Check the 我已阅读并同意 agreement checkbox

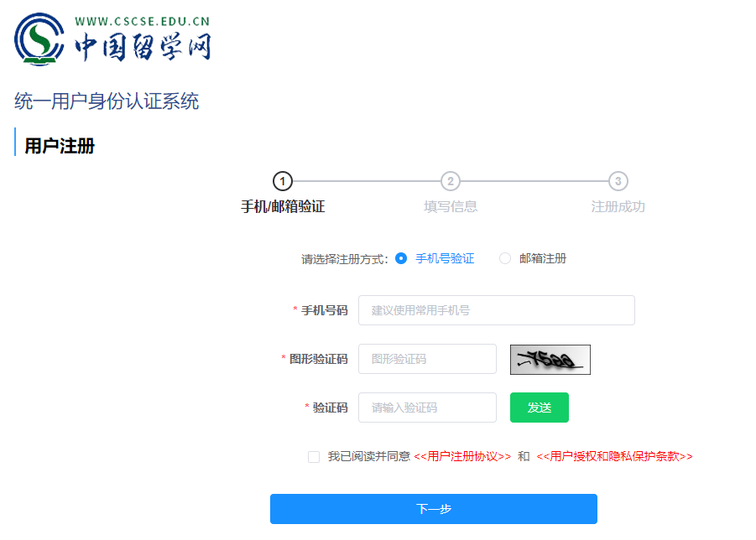[x=314, y=457]
